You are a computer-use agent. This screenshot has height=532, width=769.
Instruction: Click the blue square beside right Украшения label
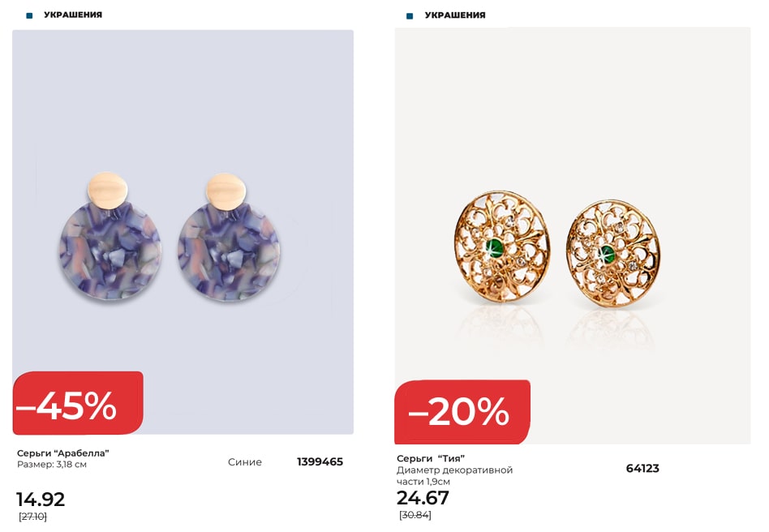click(410, 16)
